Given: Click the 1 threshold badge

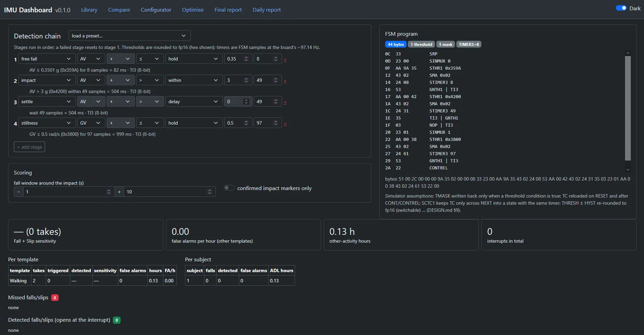Looking at the screenshot, I should coord(421,44).
